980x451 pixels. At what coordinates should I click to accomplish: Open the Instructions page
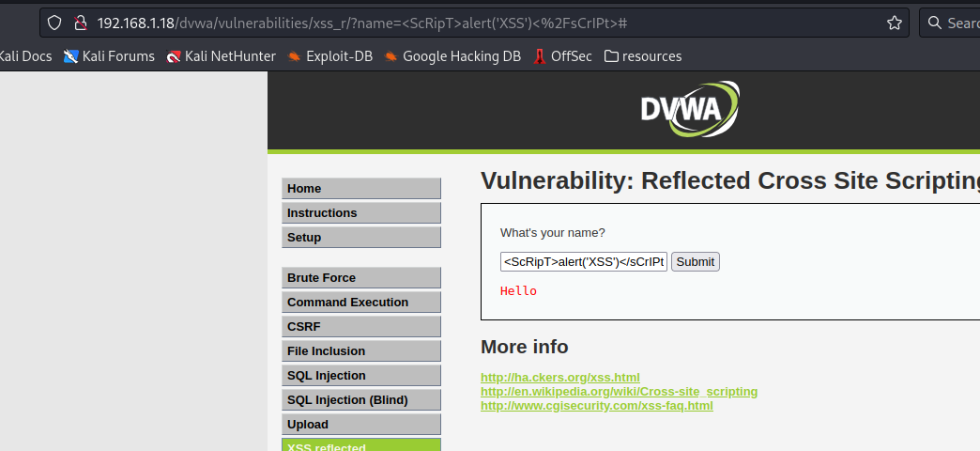tap(360, 213)
